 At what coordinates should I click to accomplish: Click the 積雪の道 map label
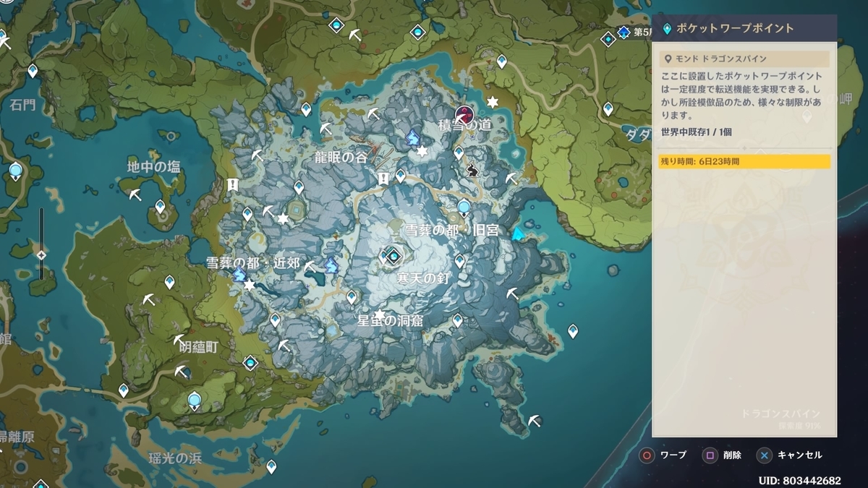click(465, 126)
